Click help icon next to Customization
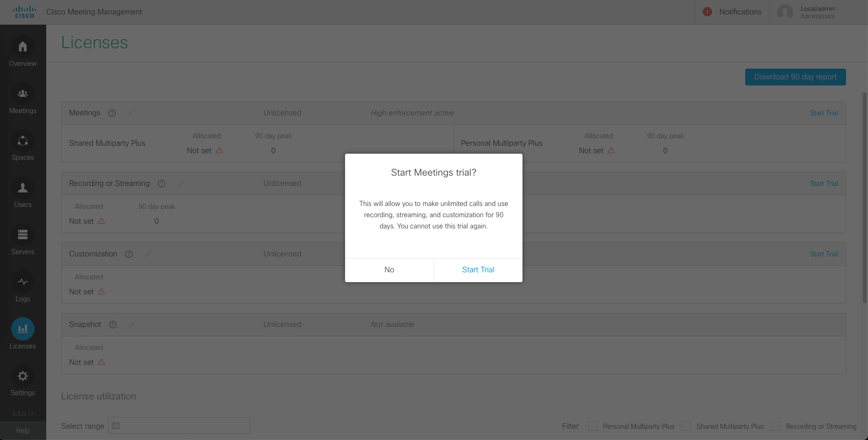Screen dimensions: 868x440 point(129,254)
